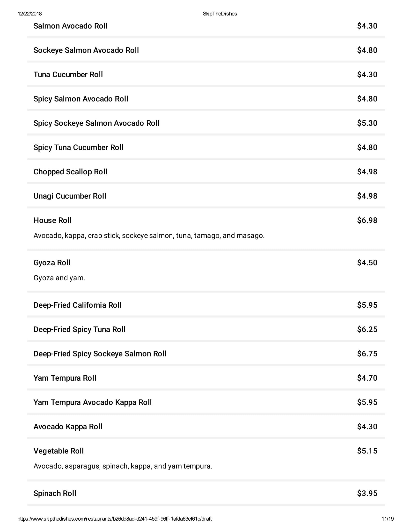This screenshot has height=532, width=411.
Task: Click the Sockeye Salmon Avocado Roll entry
Action: 86,50
